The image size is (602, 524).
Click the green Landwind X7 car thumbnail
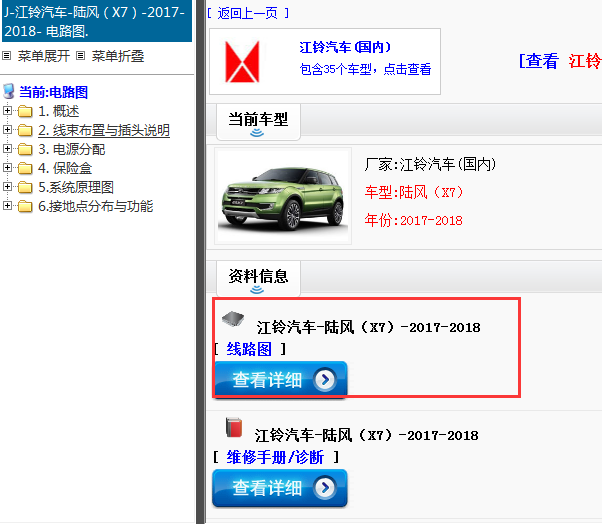(x=283, y=196)
